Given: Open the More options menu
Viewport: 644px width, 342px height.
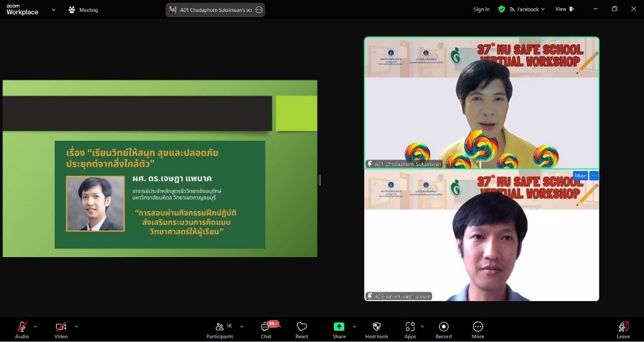Looking at the screenshot, I should point(478,330).
